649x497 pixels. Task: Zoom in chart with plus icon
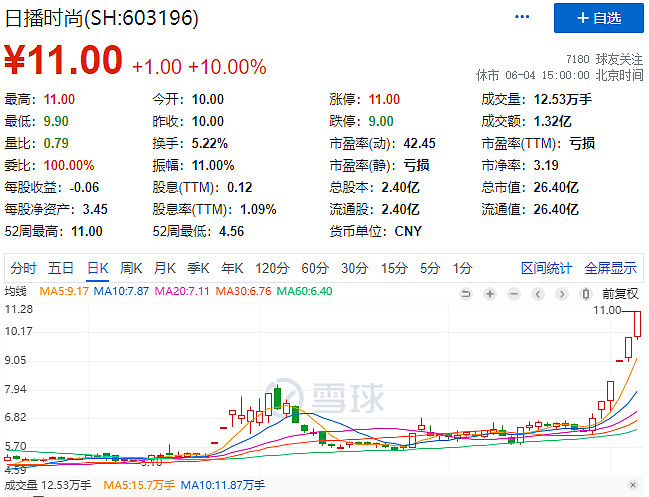tap(490, 294)
